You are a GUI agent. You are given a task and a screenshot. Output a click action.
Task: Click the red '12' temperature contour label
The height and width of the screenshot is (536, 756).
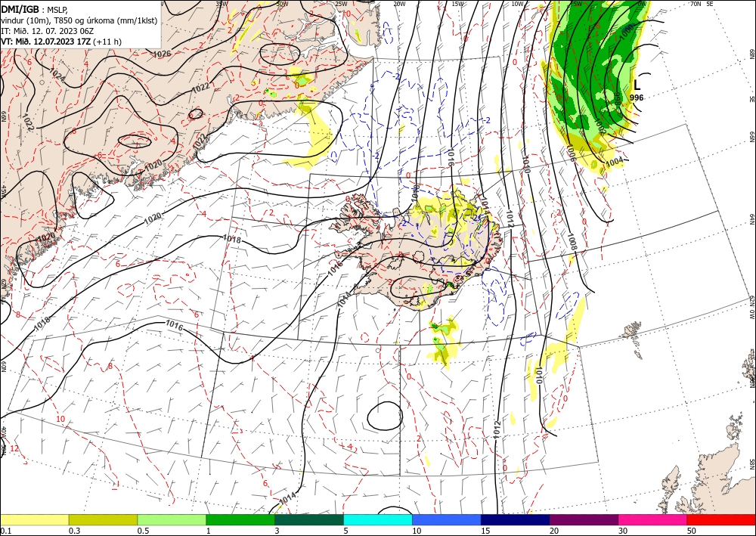[14, 449]
